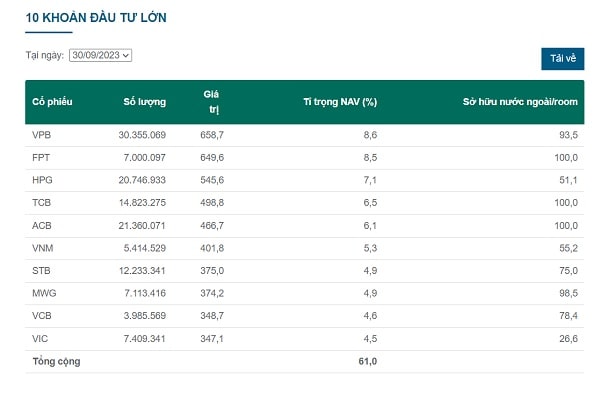Click VCB value 348,7
This screenshot has height=400, width=600.
(212, 316)
